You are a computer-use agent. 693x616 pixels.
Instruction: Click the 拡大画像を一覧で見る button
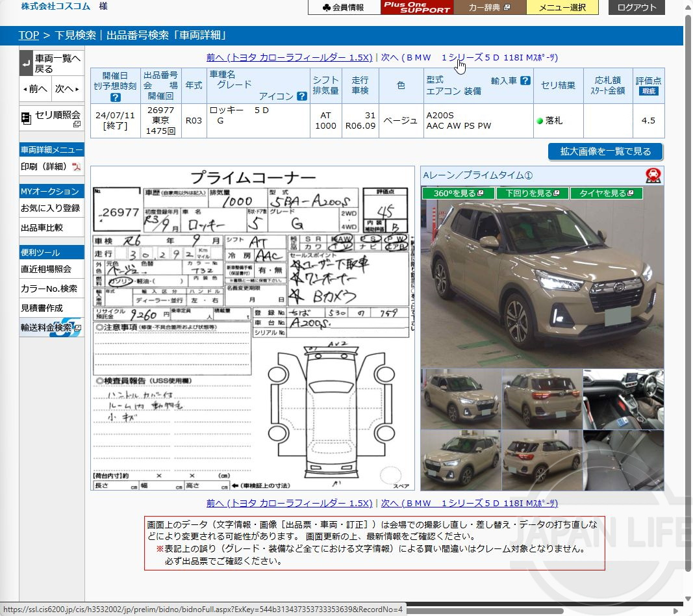[605, 151]
